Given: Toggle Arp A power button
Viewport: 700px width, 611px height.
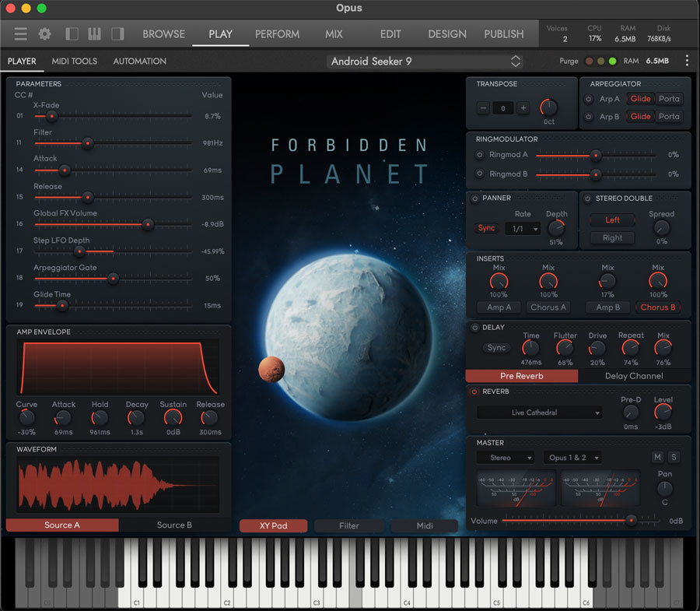Looking at the screenshot, I should click(x=589, y=99).
